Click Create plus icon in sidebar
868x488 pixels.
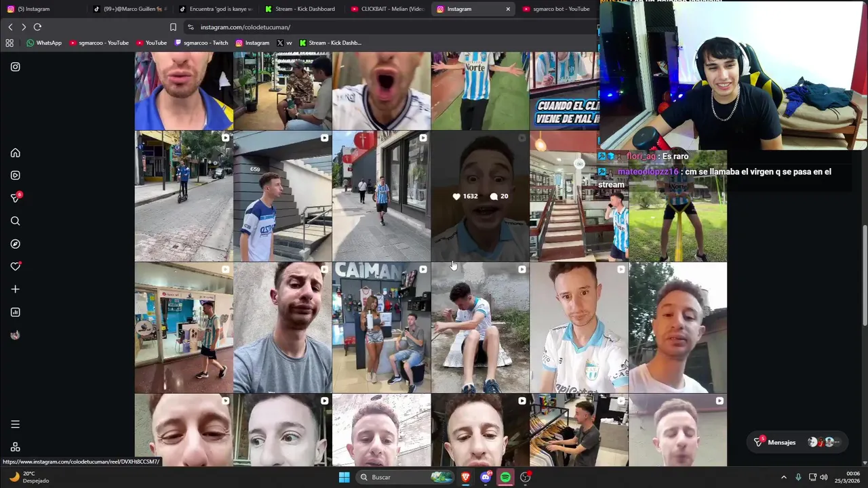tap(15, 289)
